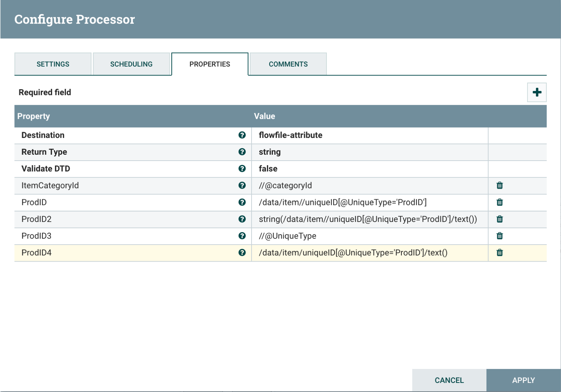Delete the ProdID3 property via trash icon
Viewport: 561px width, 392px height.
click(x=499, y=236)
